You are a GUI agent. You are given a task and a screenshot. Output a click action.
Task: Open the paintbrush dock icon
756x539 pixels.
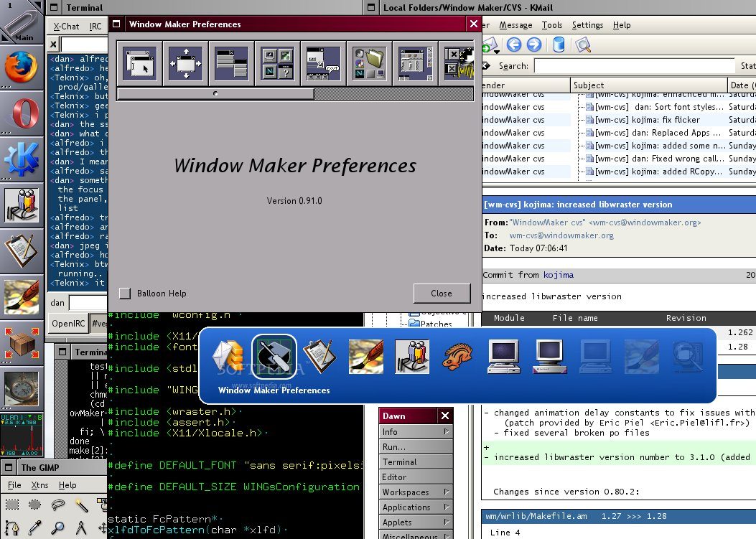click(x=22, y=297)
